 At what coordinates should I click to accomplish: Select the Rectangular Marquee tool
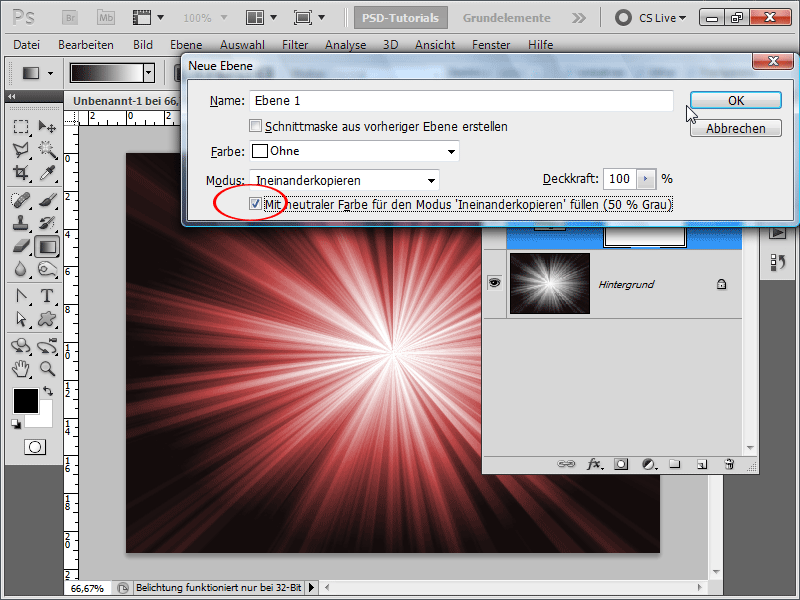21,126
